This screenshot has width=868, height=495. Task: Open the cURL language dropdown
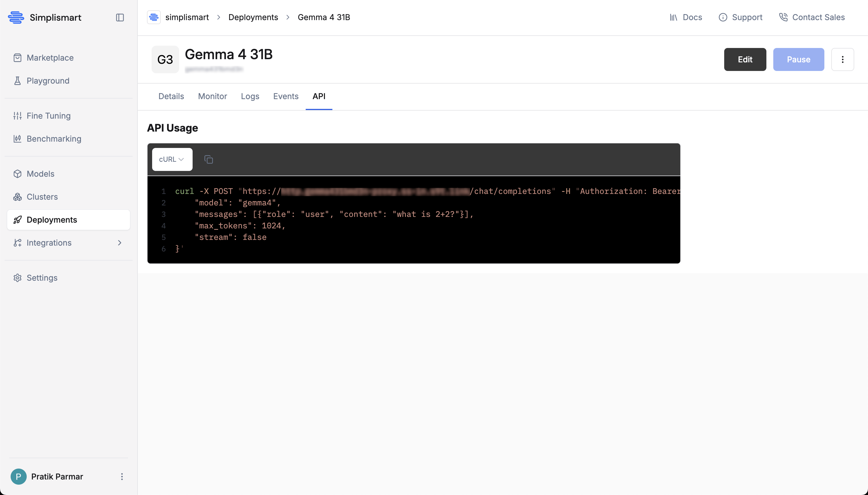tap(172, 159)
